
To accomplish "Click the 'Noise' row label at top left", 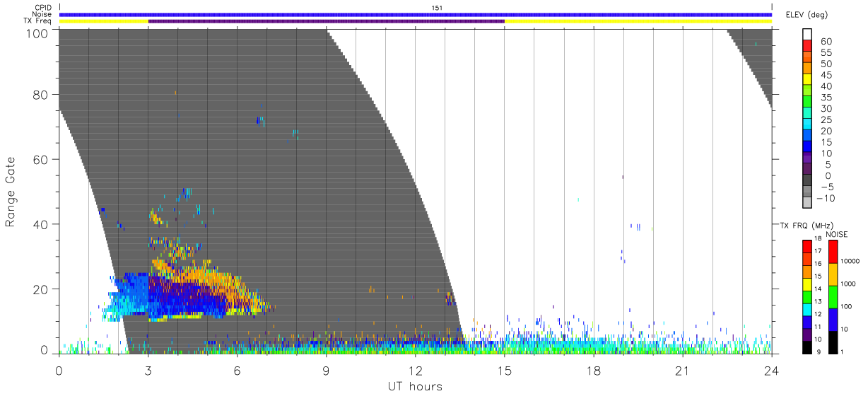I will pos(42,14).
